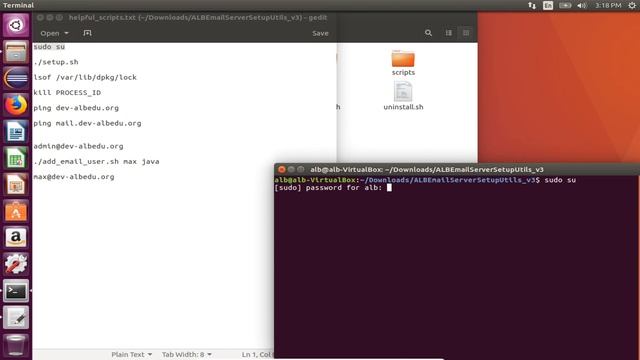Close the terminal window
Screen dimensions: 640x360
pyautogui.click(x=282, y=169)
